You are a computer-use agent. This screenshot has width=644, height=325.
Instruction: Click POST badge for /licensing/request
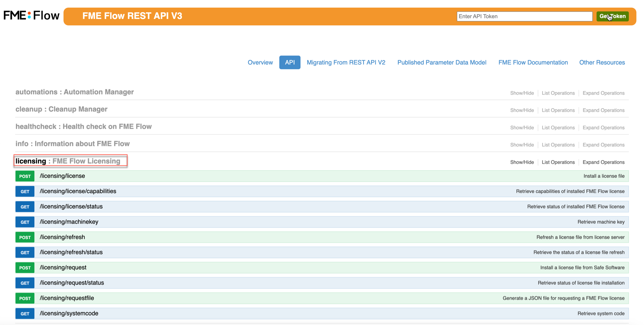(x=25, y=268)
